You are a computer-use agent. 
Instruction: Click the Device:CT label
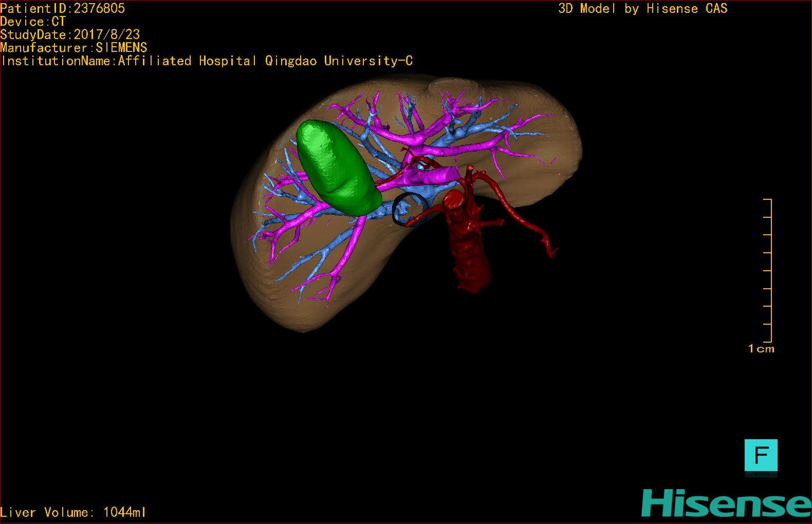click(x=33, y=22)
